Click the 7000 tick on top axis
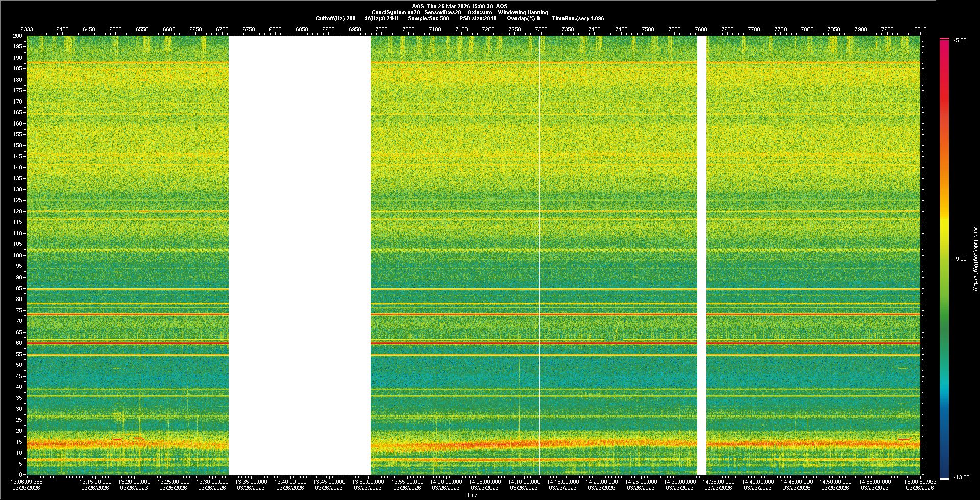 click(x=381, y=29)
